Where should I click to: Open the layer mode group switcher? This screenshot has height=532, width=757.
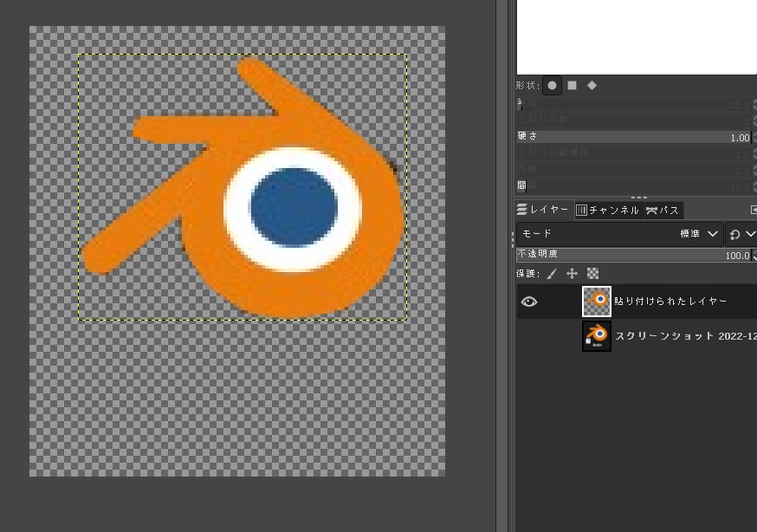[x=741, y=234]
